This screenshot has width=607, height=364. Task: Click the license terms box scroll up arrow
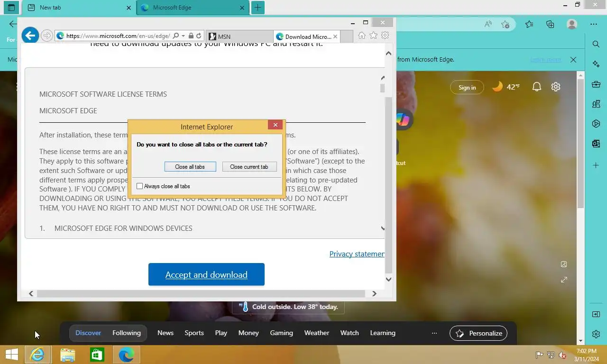[383, 78]
